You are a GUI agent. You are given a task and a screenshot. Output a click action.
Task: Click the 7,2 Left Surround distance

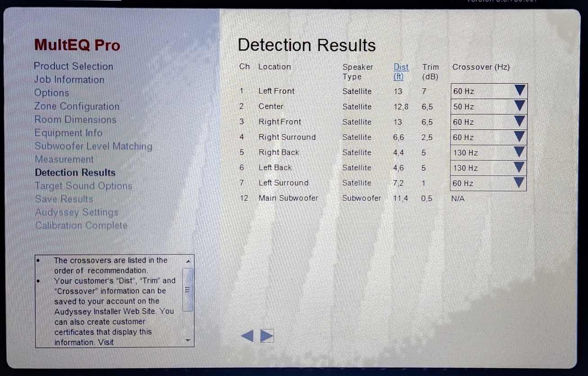click(x=398, y=183)
